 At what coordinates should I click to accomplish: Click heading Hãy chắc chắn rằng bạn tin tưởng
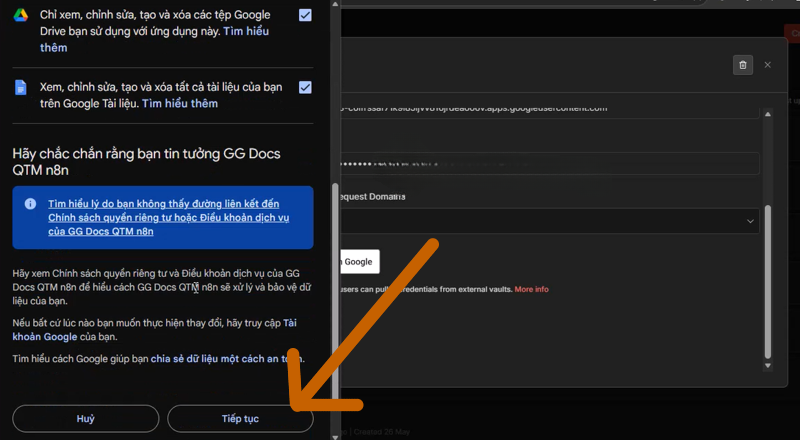point(146,162)
